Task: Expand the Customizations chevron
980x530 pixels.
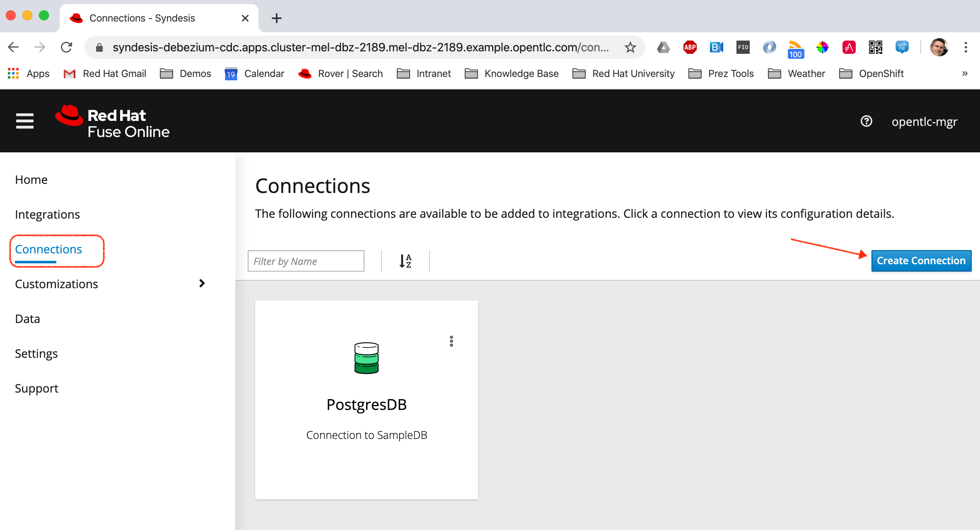Action: click(202, 284)
